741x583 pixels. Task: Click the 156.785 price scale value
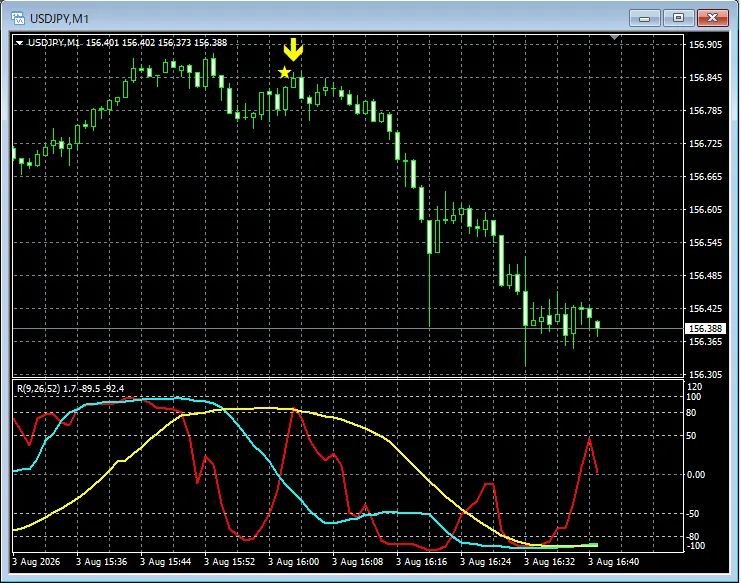coord(706,111)
